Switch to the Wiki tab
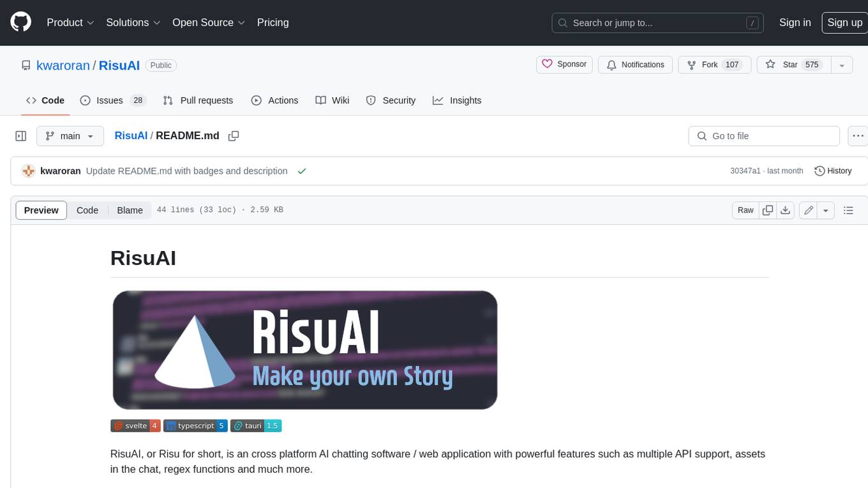 [333, 100]
